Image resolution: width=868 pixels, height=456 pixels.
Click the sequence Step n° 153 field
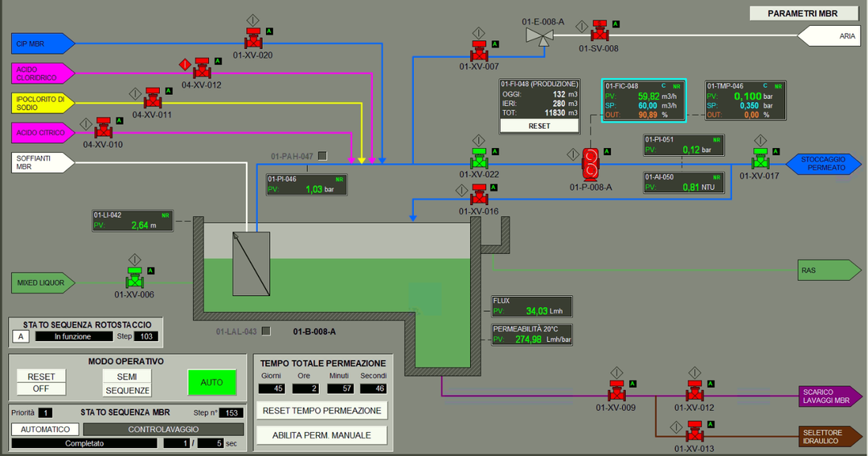(x=231, y=413)
